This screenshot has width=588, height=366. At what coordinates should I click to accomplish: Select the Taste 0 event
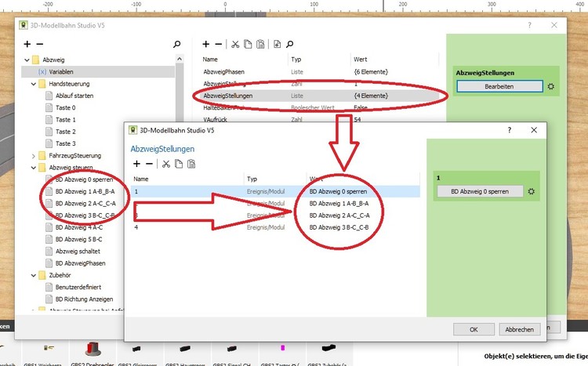click(x=65, y=107)
